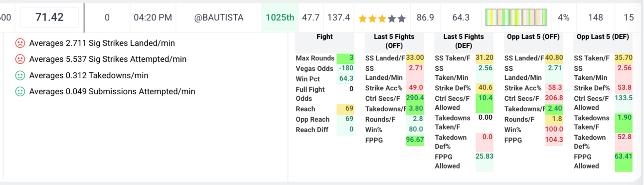Open the Last 5 Fights (OFF) column header
Screen dimensions: 644x185
click(394, 41)
